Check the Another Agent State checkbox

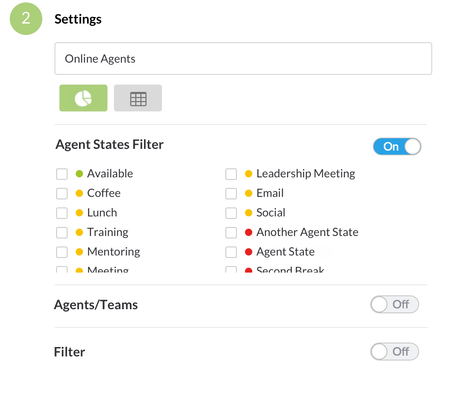(231, 232)
